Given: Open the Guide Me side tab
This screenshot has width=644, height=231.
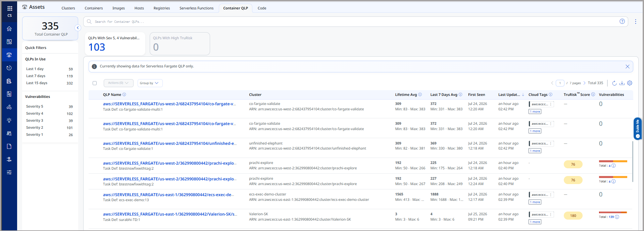Looking at the screenshot, I should coord(638,128).
